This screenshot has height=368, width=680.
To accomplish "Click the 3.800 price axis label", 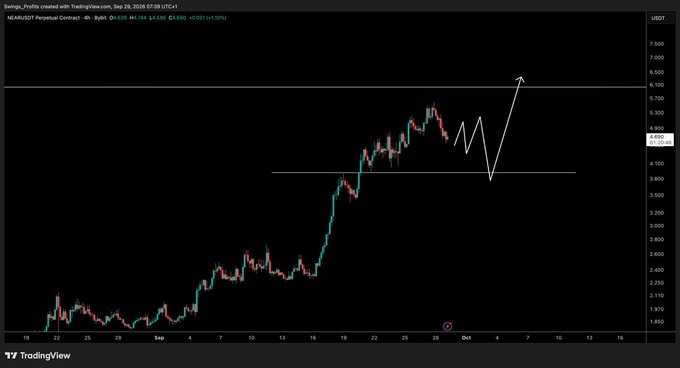I will [657, 179].
